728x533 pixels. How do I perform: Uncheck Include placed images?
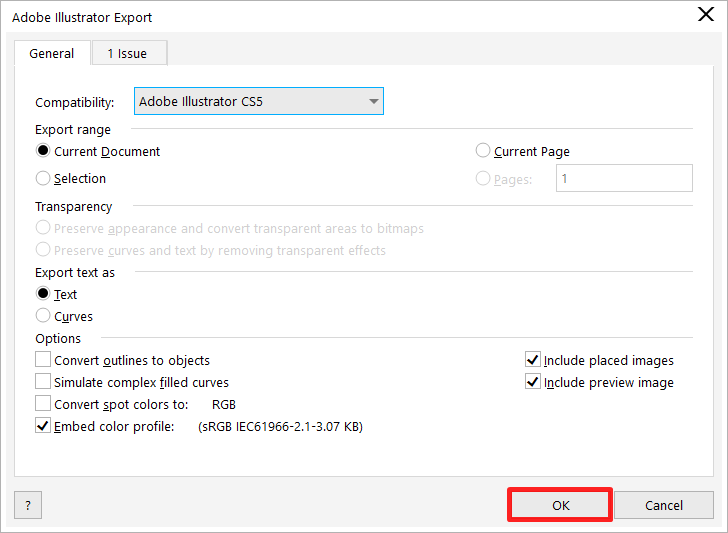(533, 360)
